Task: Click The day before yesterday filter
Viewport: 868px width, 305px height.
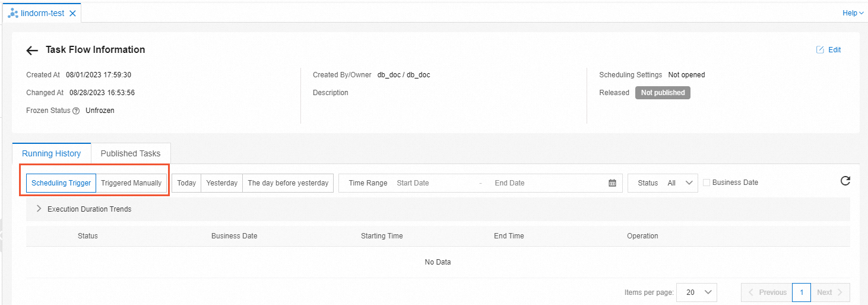Action: coord(288,183)
